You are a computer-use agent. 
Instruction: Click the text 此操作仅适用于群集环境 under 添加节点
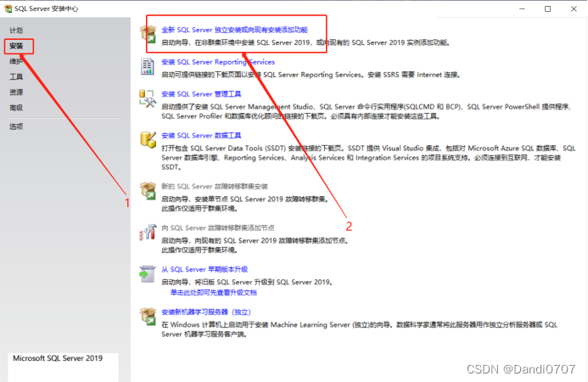pyautogui.click(x=199, y=250)
